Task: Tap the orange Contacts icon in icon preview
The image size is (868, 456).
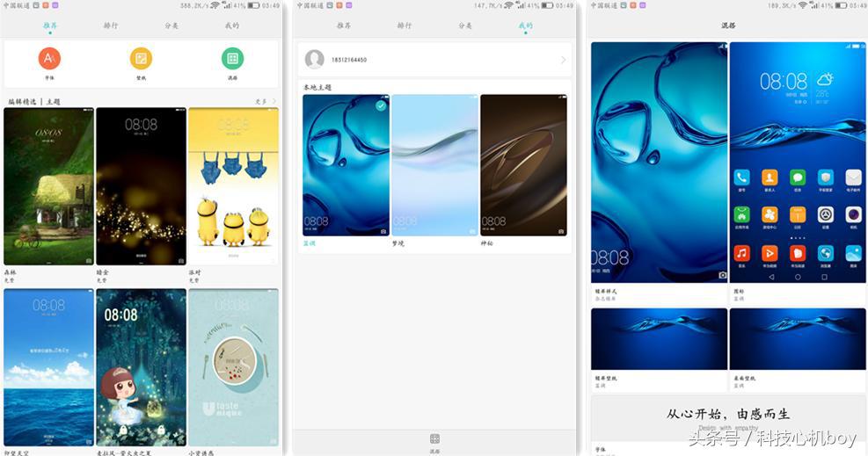Action: pyautogui.click(x=770, y=177)
